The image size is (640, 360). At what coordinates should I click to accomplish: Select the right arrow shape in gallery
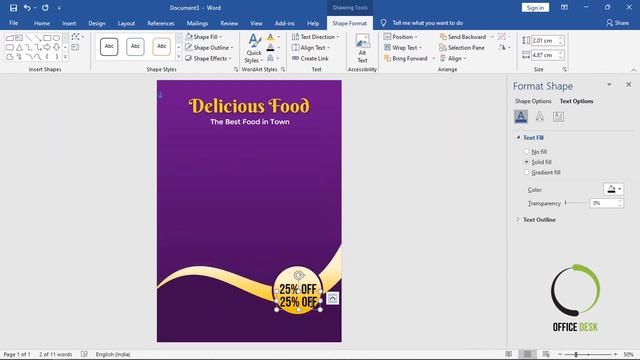47,47
